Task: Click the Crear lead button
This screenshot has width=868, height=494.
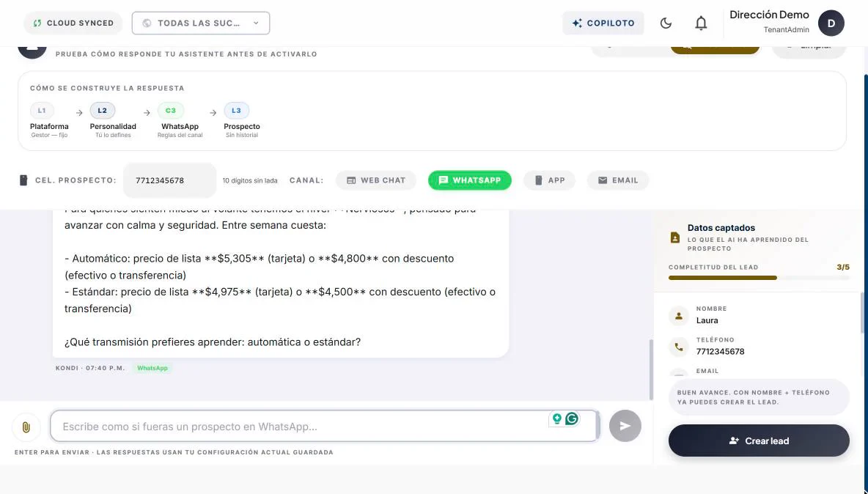Action: [758, 440]
